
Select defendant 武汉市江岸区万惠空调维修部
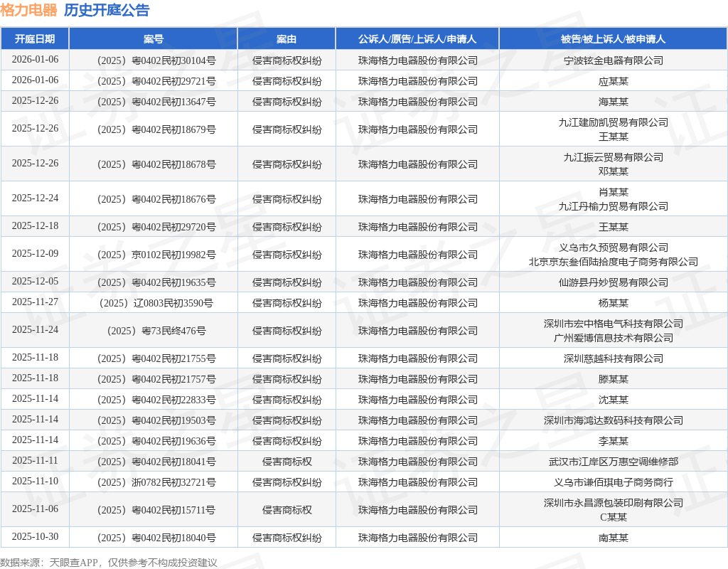click(614, 462)
